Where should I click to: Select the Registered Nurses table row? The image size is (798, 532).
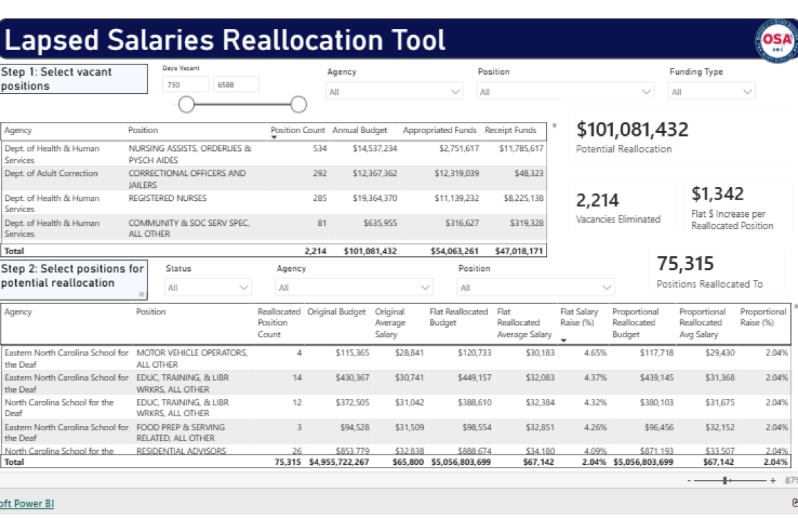(x=274, y=203)
